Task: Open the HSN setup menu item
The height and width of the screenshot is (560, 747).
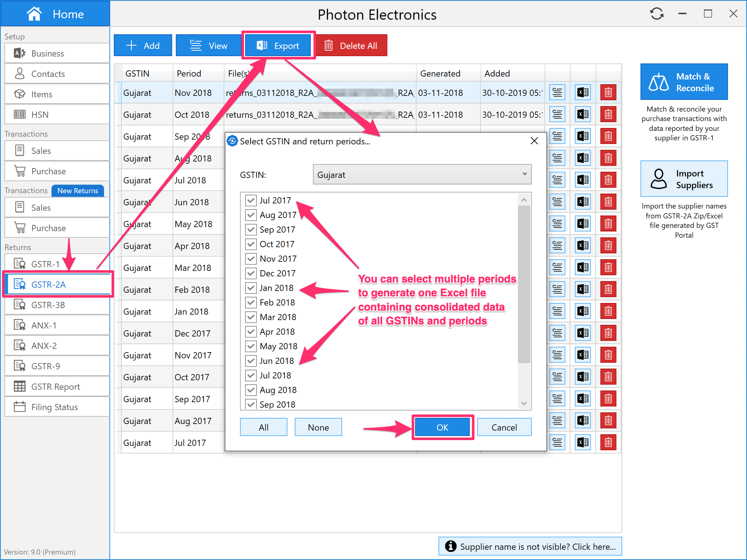Action: click(40, 114)
